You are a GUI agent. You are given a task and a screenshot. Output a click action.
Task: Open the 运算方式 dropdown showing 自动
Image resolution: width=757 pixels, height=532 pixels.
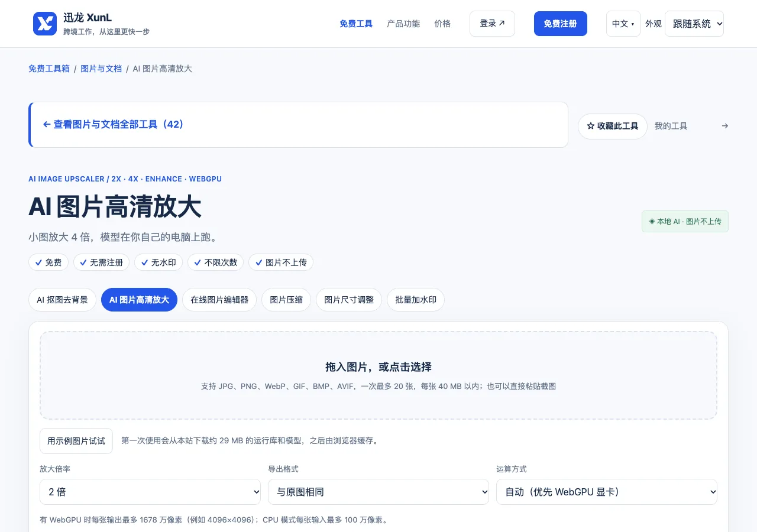click(607, 492)
